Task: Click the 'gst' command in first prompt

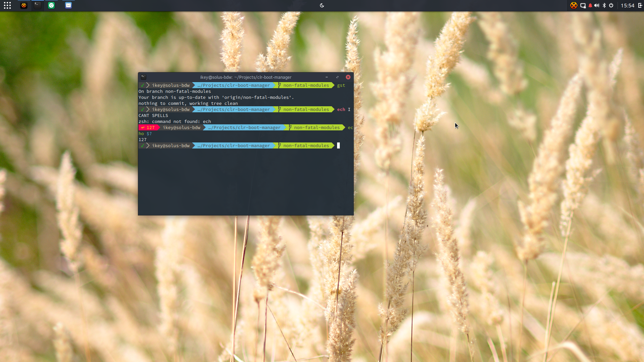Action: [341, 85]
